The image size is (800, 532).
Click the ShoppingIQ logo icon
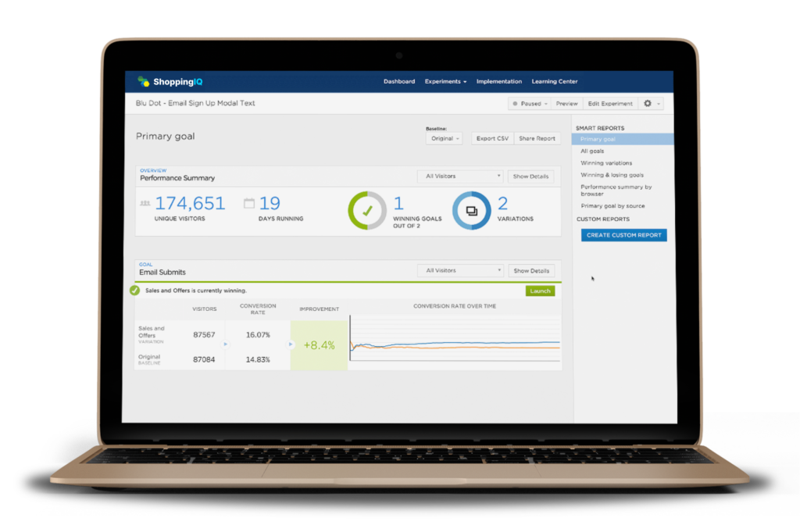(143, 81)
